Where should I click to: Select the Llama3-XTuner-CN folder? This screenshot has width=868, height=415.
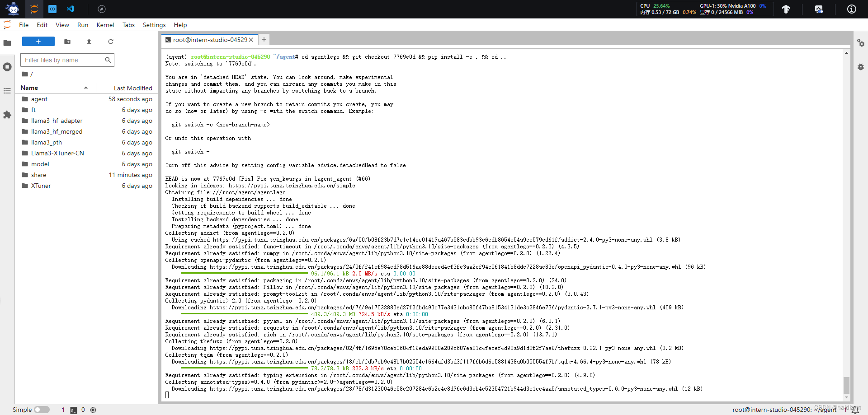point(87,153)
